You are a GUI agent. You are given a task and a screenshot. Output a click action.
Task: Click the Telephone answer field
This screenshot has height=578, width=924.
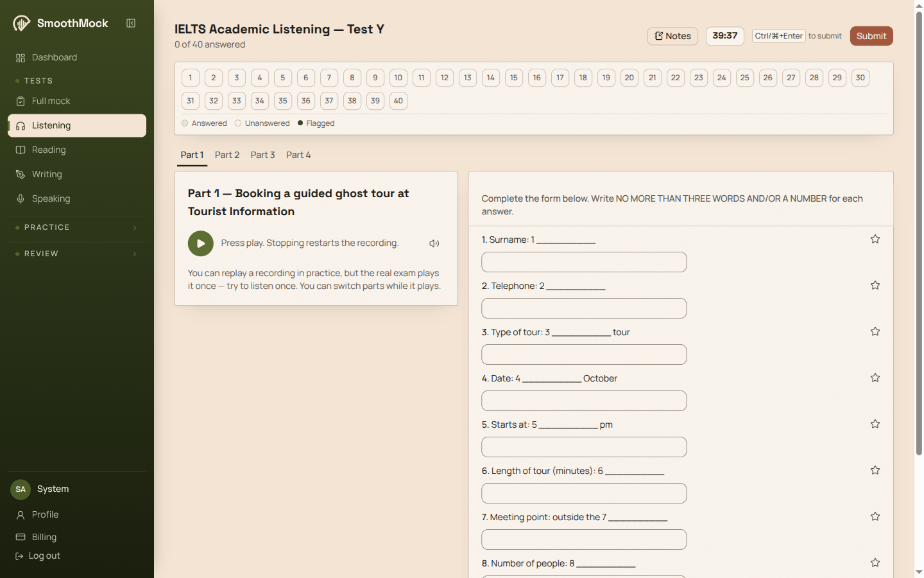[584, 308]
